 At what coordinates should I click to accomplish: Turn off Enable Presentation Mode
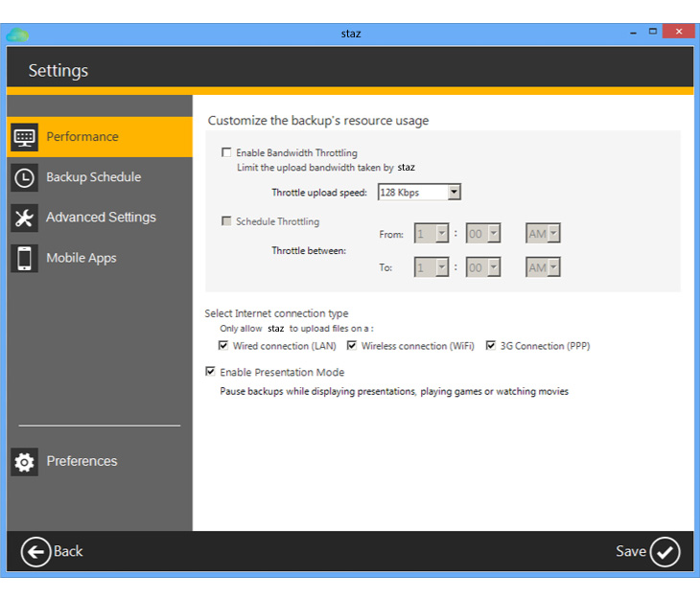point(211,372)
